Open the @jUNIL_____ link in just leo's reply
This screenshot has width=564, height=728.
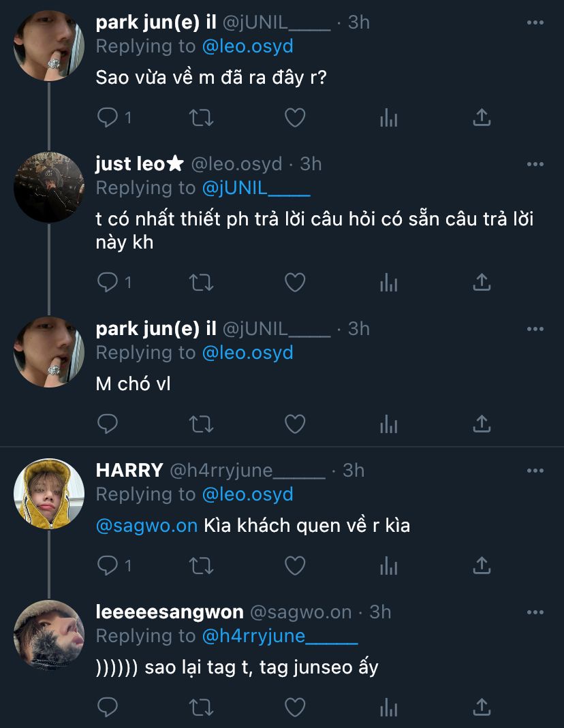255,187
